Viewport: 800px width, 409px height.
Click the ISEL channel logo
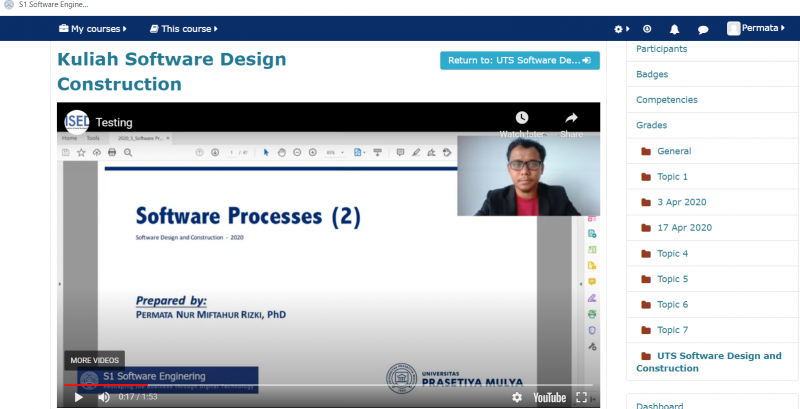[x=77, y=122]
